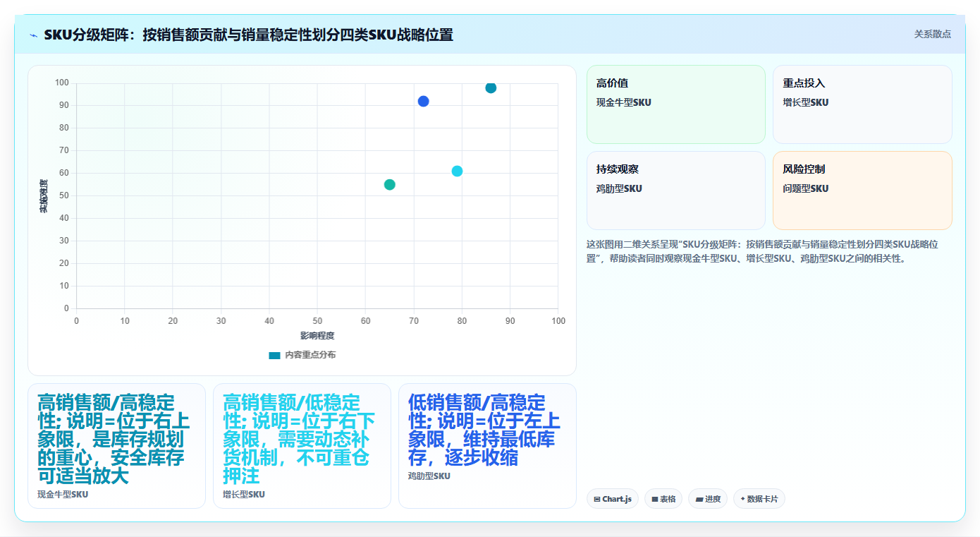Open the 高价值 现金牛型SKU quadrant card

click(x=675, y=104)
